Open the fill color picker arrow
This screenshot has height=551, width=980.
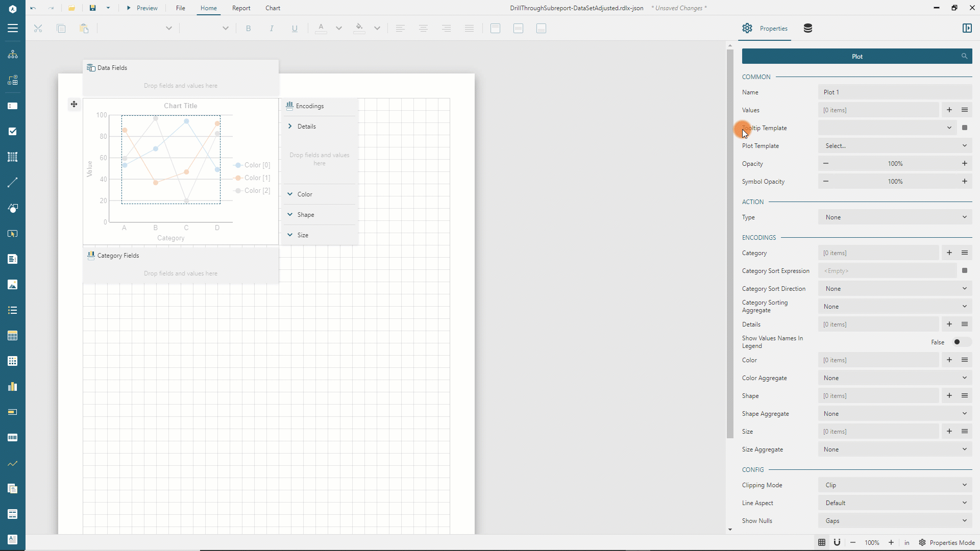click(x=377, y=29)
